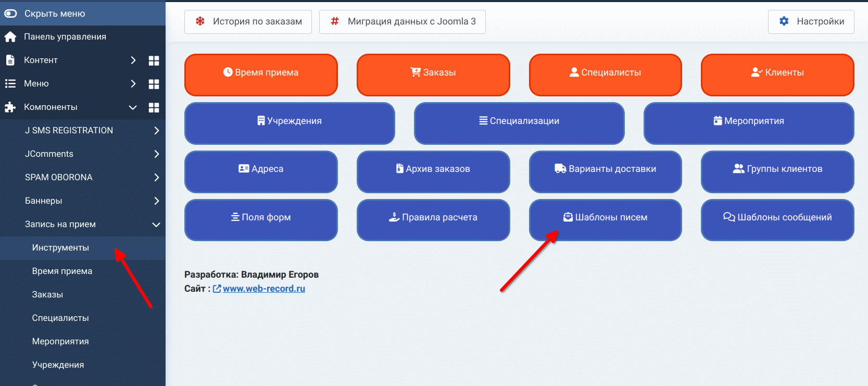
Task: Open the Контент dashboard grid icon
Action: click(x=154, y=60)
